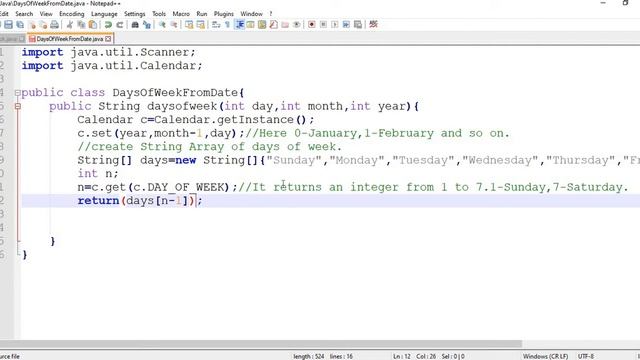This screenshot has height=360, width=640.
Task: Print the document with the printer icon
Action: click(x=54, y=24)
